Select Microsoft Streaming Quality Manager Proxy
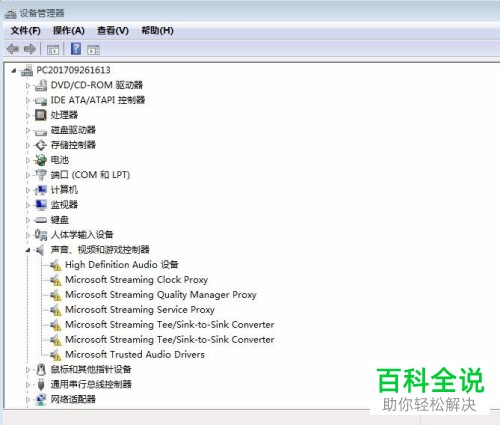 click(x=161, y=295)
